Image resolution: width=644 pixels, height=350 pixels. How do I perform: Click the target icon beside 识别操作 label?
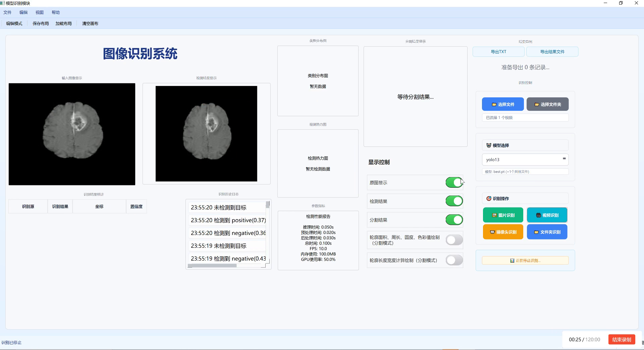(489, 198)
